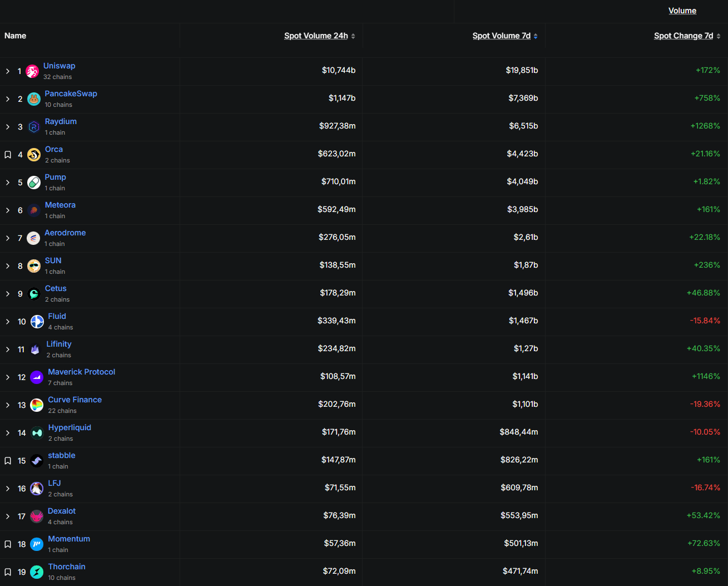Image resolution: width=728 pixels, height=586 pixels.
Task: Expand the Meteora row details
Action: coord(8,210)
